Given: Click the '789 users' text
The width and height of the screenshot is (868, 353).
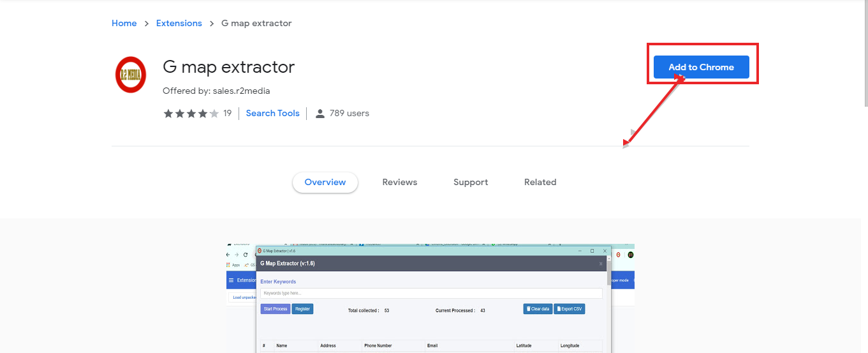Looking at the screenshot, I should 349,113.
